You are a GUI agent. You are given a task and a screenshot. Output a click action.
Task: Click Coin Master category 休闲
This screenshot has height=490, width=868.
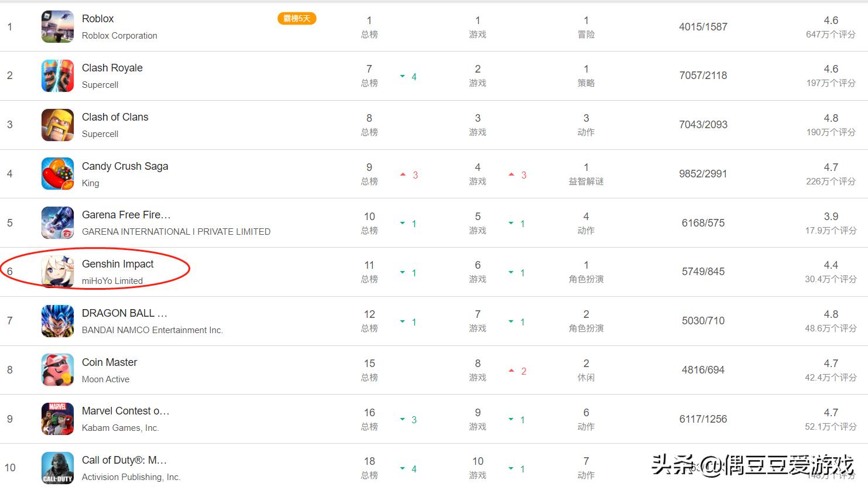pos(586,378)
